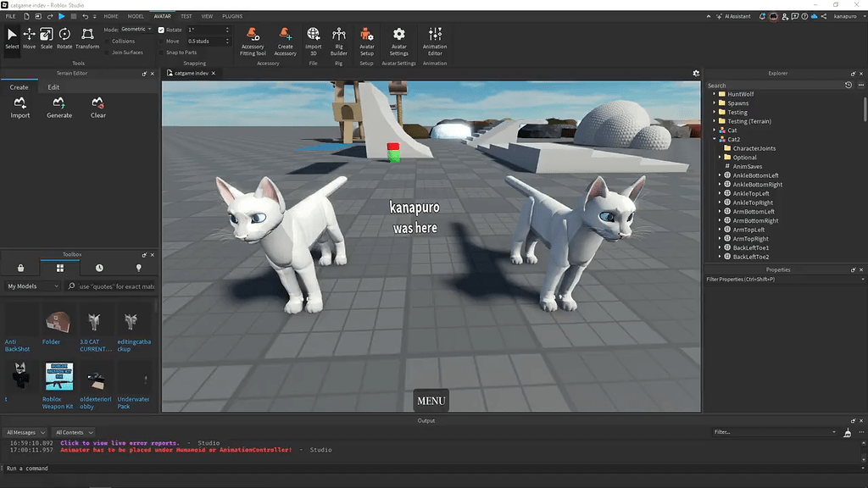868x488 pixels.
Task: Enable Join Surfaces checkbox
Action: click(x=108, y=53)
